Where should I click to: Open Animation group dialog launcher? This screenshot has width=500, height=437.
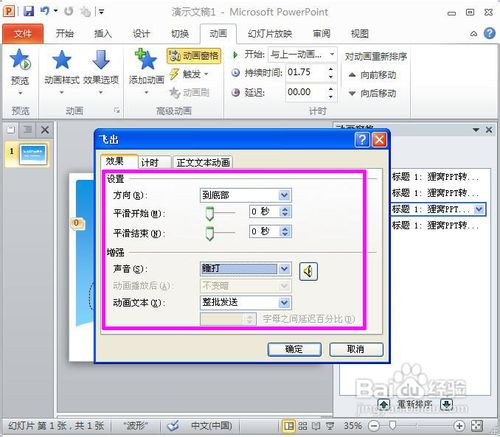click(117, 110)
